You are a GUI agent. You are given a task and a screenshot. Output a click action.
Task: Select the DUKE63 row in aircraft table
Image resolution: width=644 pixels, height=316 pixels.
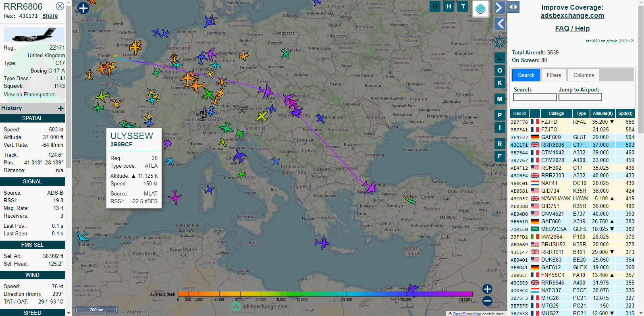[572, 260]
